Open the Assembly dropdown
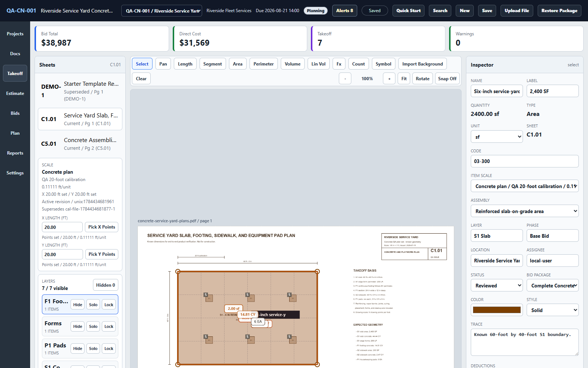This screenshot has height=368, width=588. point(524,211)
